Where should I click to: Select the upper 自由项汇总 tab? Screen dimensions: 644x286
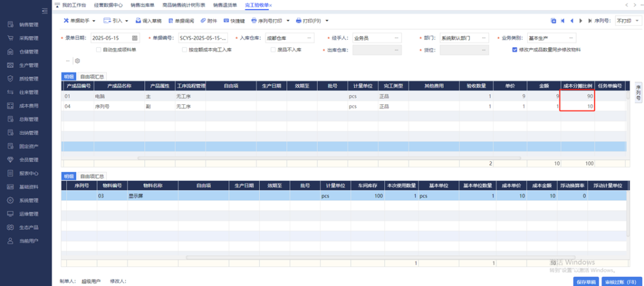click(92, 76)
